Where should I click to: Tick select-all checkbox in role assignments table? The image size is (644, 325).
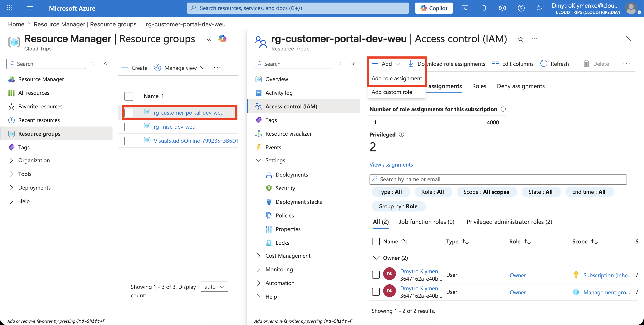tap(376, 241)
